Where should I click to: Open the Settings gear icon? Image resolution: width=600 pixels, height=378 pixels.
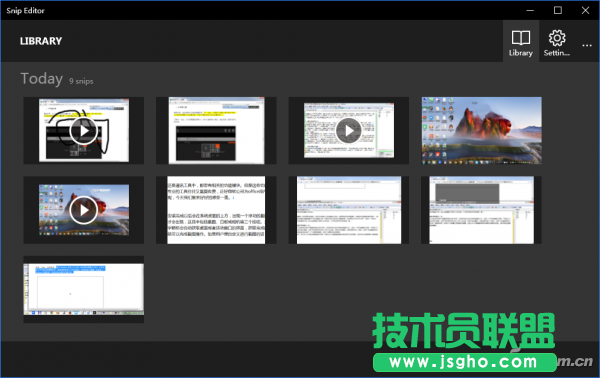pyautogui.click(x=557, y=42)
